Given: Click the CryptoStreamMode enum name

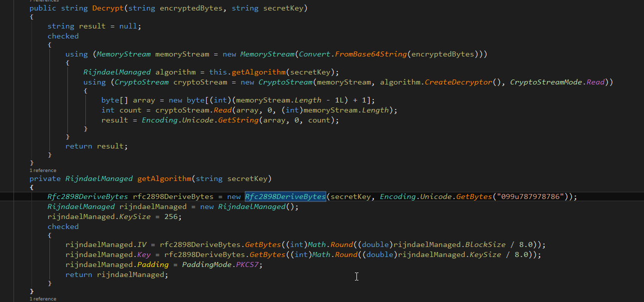Looking at the screenshot, I should [546, 82].
